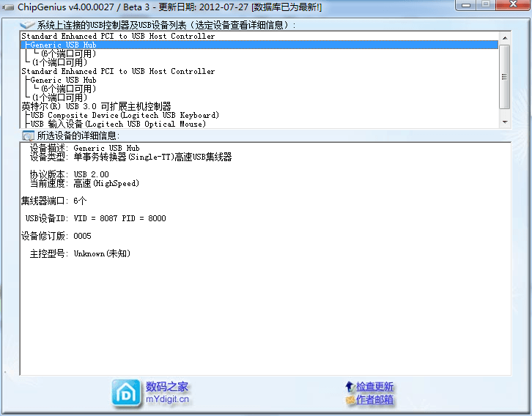Click the USB device list header icon
The image size is (532, 416).
28,25
